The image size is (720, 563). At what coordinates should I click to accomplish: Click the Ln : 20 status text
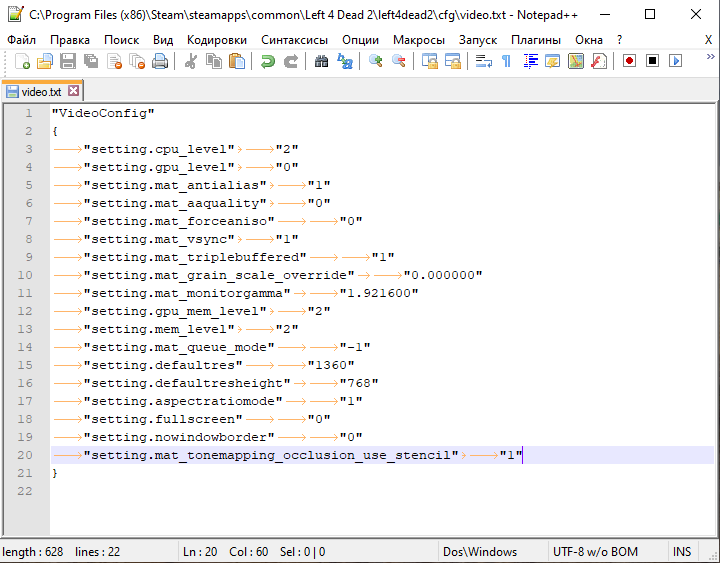pos(200,552)
